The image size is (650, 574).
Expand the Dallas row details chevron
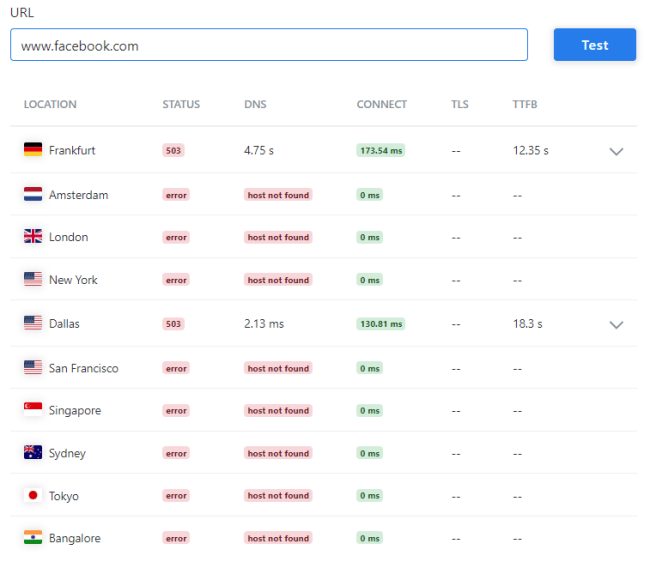(x=616, y=325)
